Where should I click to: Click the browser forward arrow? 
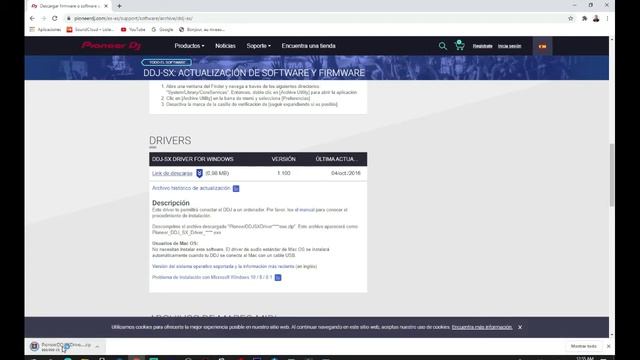pyautogui.click(x=43, y=18)
